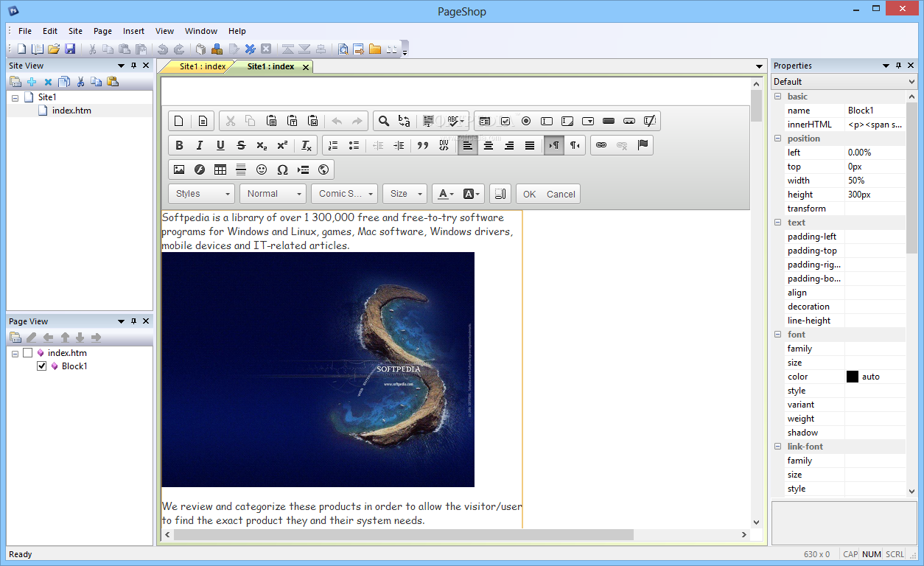Click the Save icon in main toolbar

[70, 49]
